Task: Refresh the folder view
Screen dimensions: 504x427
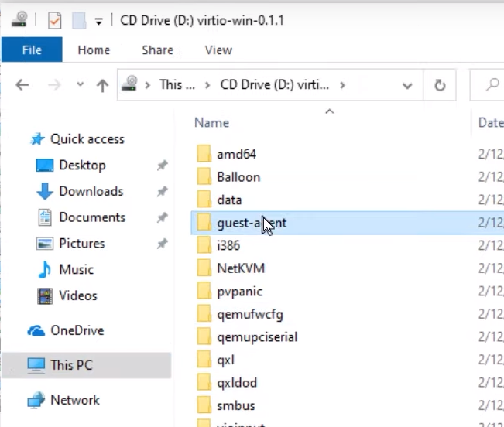Action: point(440,85)
